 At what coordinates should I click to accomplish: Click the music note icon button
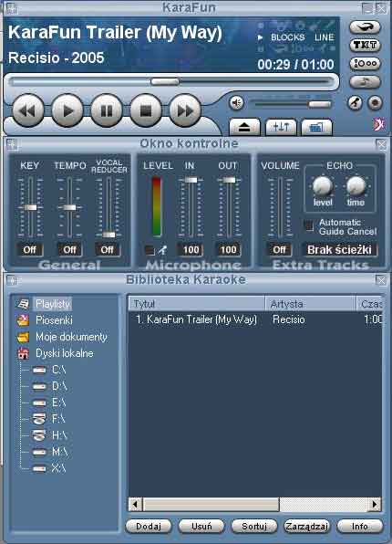(x=365, y=82)
